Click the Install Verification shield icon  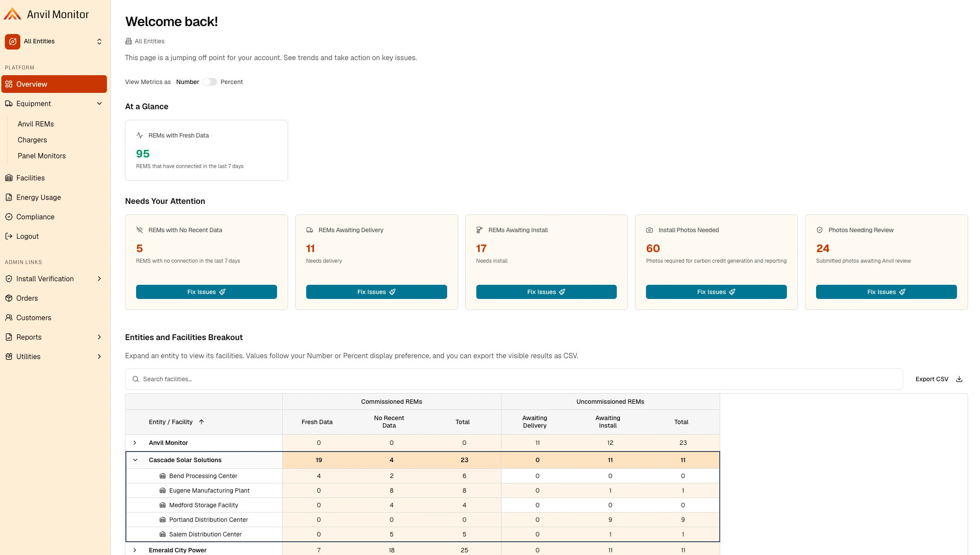coord(9,279)
